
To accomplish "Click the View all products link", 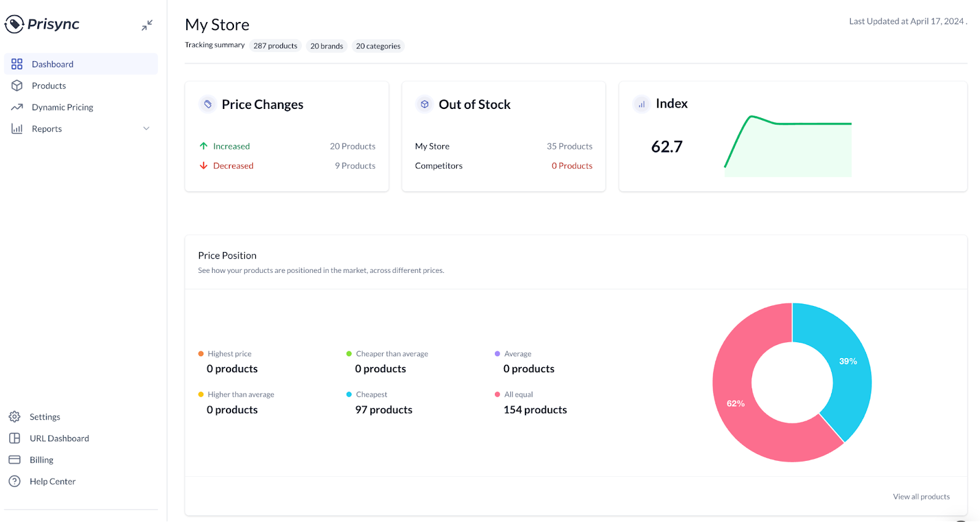I will pos(921,496).
